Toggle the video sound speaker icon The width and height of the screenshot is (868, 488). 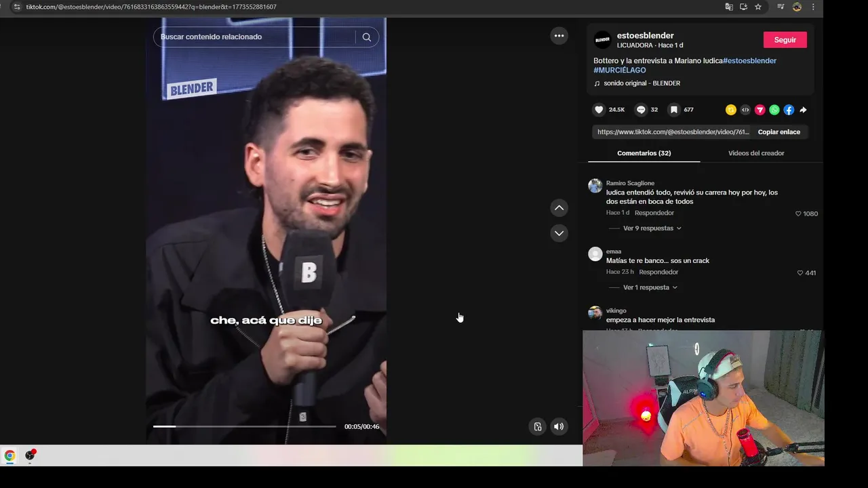[x=559, y=426]
